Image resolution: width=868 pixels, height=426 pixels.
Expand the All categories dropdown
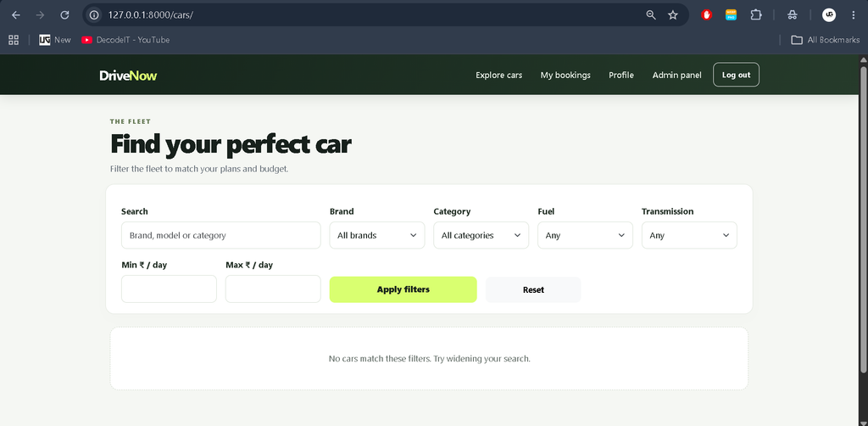point(481,235)
